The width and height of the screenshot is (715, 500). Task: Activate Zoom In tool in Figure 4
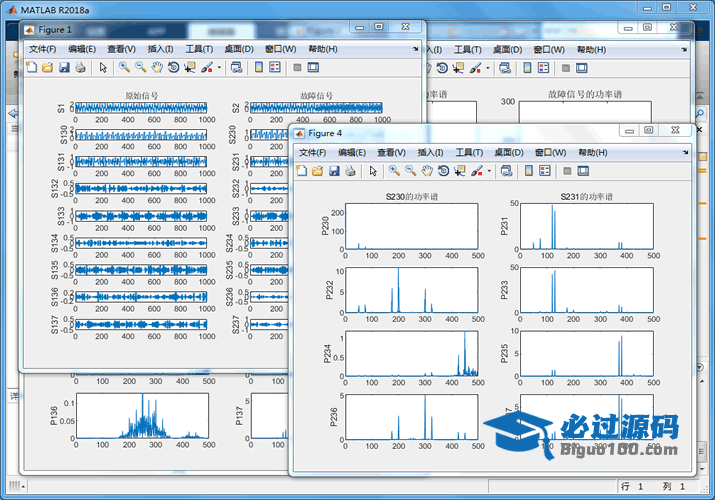[x=394, y=171]
